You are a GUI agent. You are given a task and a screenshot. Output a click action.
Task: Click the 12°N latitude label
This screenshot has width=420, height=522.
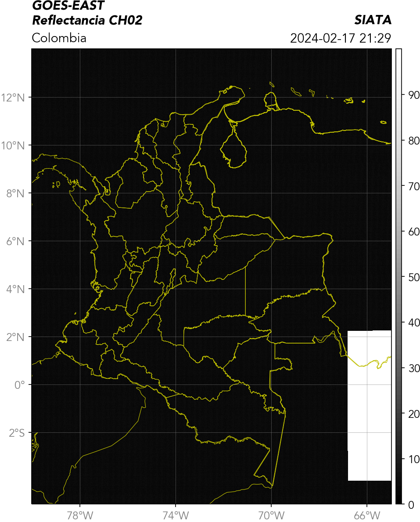click(x=13, y=98)
